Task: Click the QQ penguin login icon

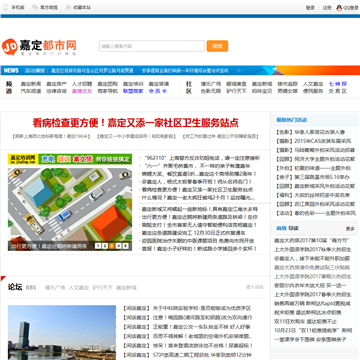Action: pos(339,8)
